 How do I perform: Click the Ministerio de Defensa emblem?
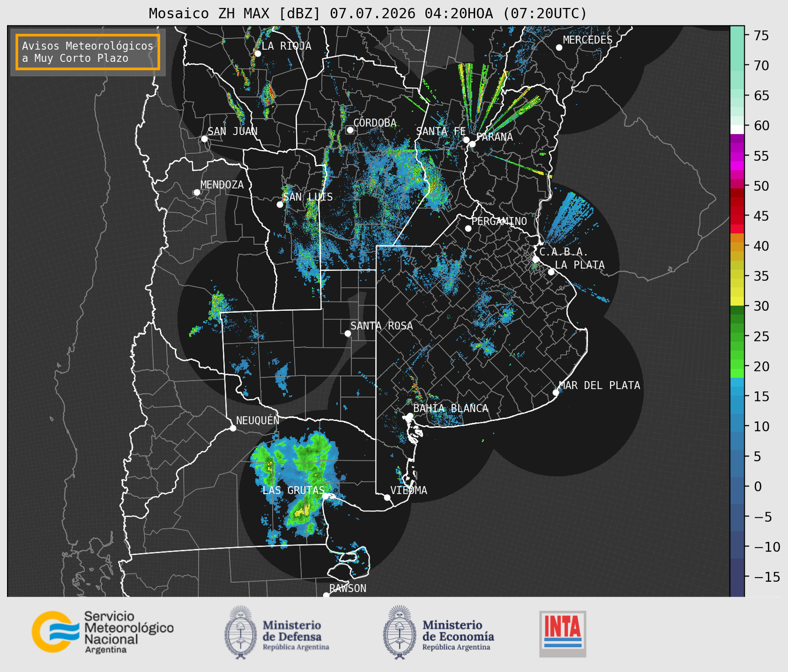tap(241, 633)
